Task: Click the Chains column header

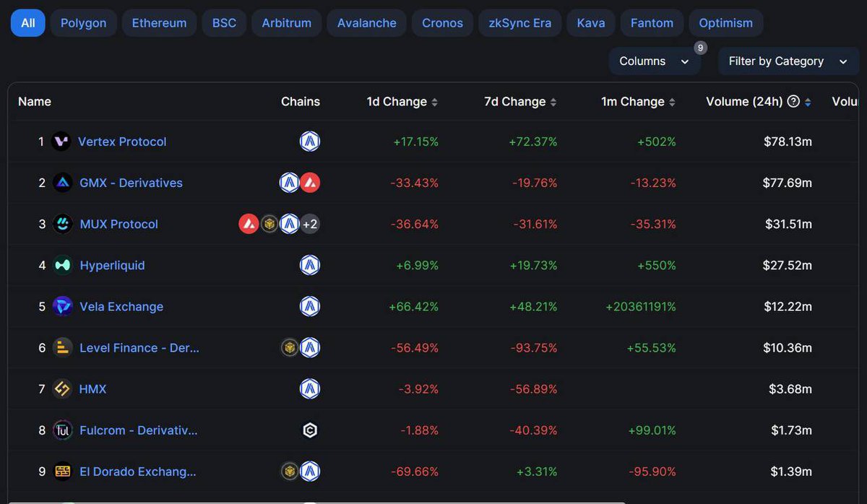Action: tap(301, 102)
